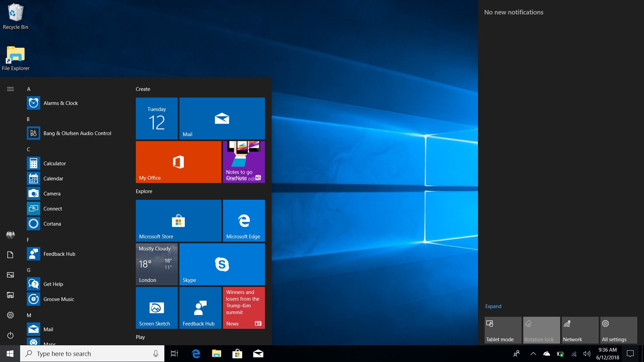This screenshot has width=644, height=362.
Task: Open Task View on taskbar
Action: 174,354
